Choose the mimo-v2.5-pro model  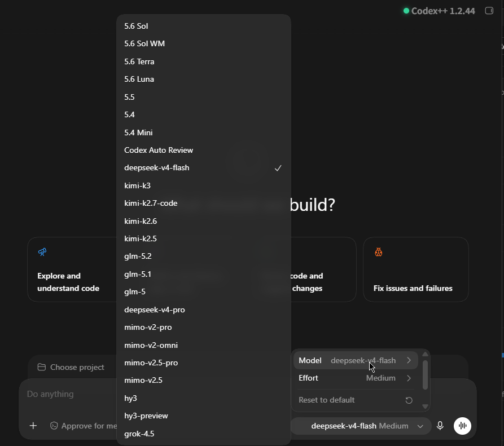click(204, 363)
